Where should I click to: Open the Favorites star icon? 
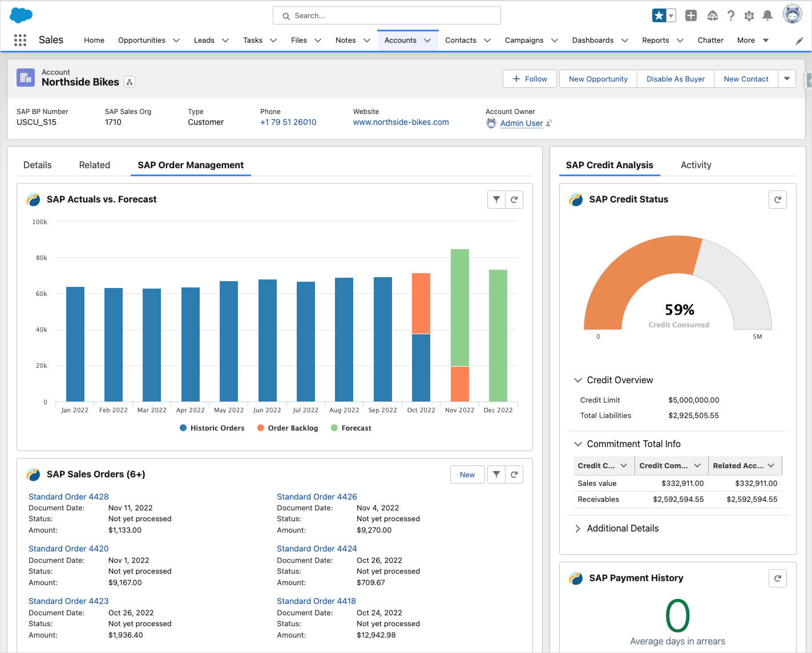(659, 15)
